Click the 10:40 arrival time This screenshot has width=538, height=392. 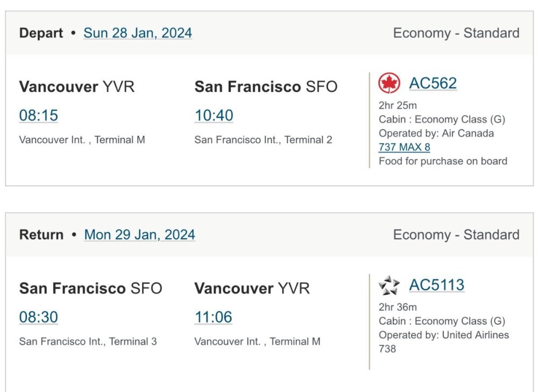tap(214, 115)
